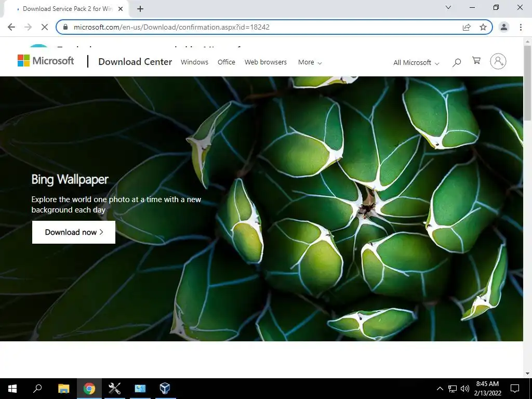This screenshot has height=399, width=532.
Task: Open the Server Manager taskbar icon
Action: [140, 389]
